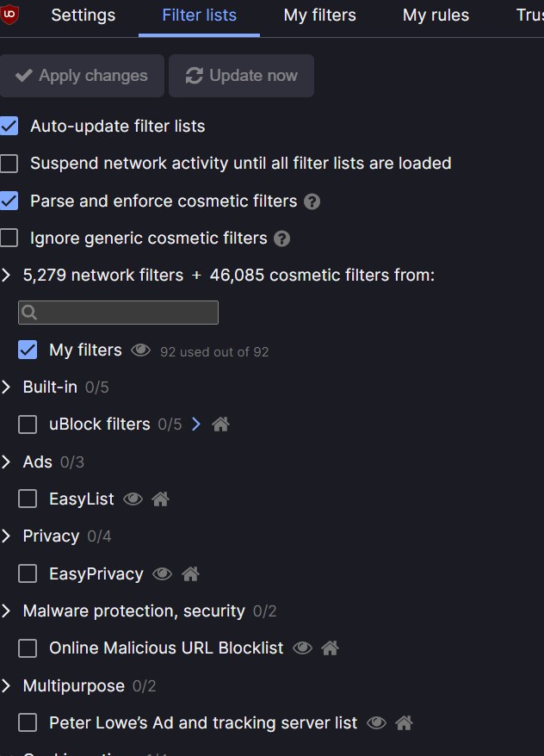544x756 pixels.
Task: View content of EasyList via eye icon
Action: [x=133, y=499]
